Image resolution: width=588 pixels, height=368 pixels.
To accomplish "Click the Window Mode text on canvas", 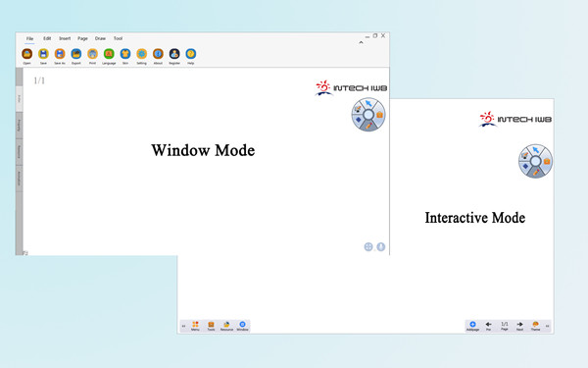I will pyautogui.click(x=203, y=150).
